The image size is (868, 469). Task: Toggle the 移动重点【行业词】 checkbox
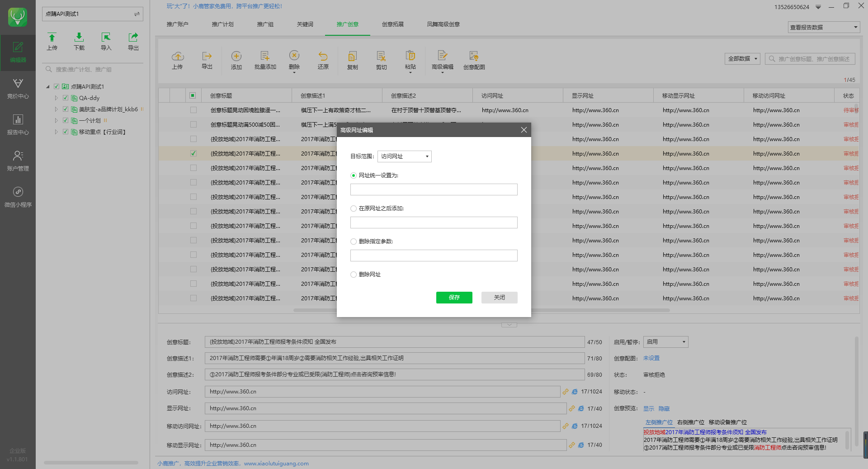(66, 132)
